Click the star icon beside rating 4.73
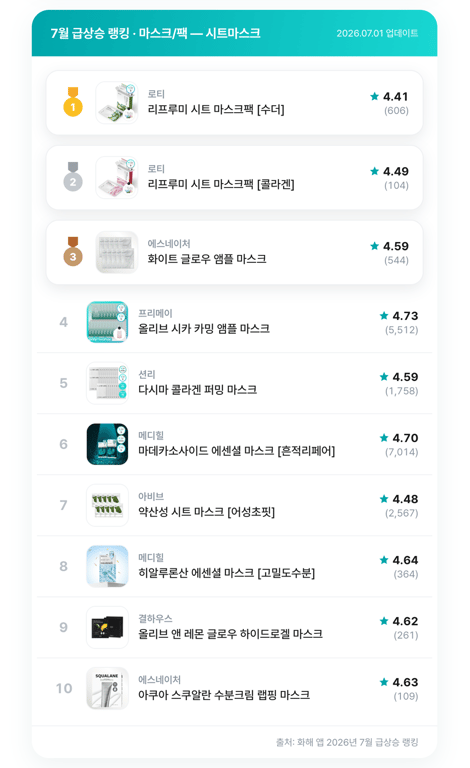The image size is (470, 768). 384,315
